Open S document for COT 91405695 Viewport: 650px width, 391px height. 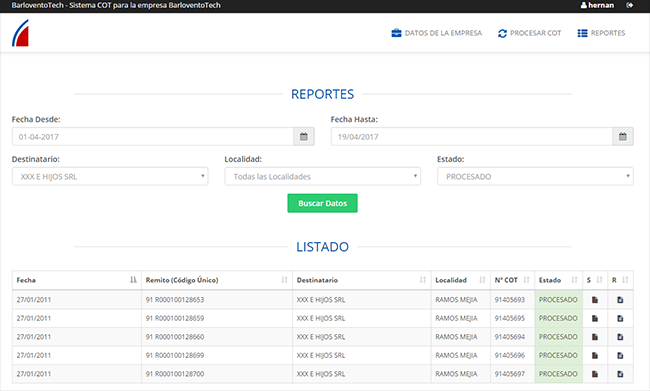(595, 318)
